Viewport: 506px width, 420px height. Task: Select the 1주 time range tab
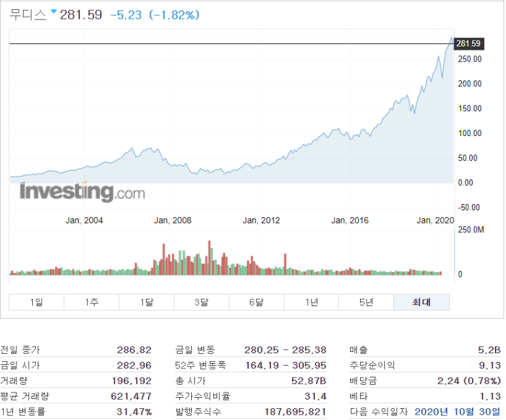click(x=92, y=302)
